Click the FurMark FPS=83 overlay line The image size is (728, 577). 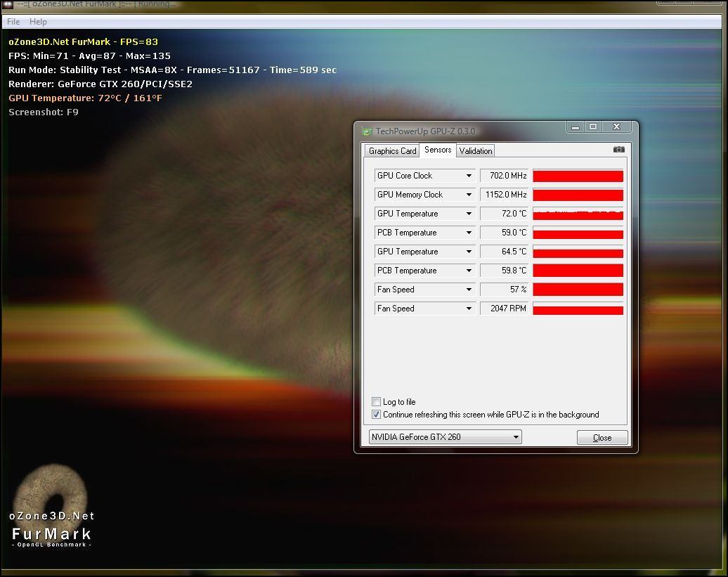point(83,41)
